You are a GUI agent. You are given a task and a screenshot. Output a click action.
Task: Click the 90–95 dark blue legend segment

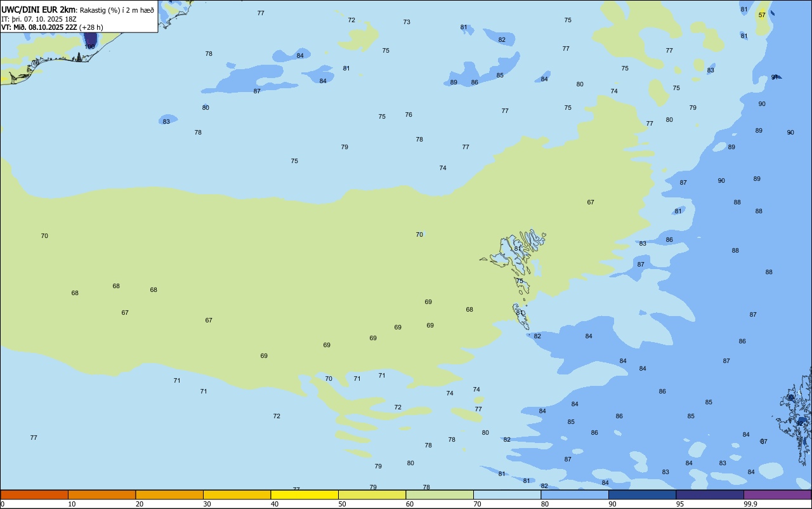coord(642,494)
